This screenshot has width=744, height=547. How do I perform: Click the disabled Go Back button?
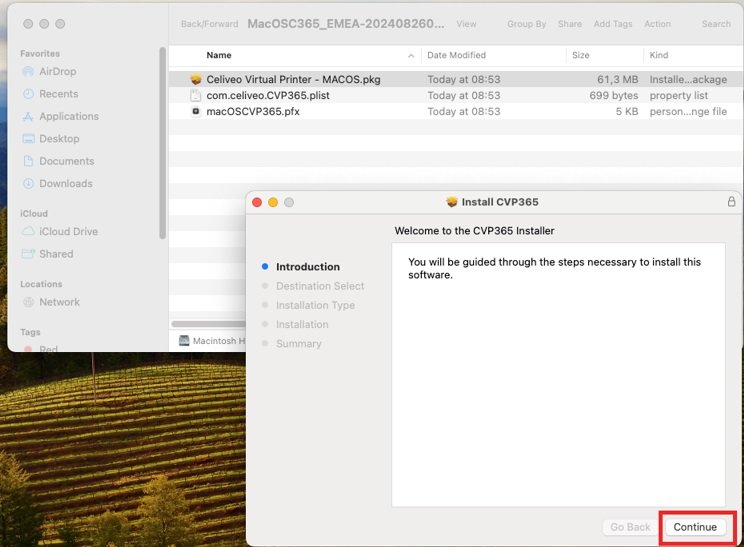pyautogui.click(x=630, y=527)
